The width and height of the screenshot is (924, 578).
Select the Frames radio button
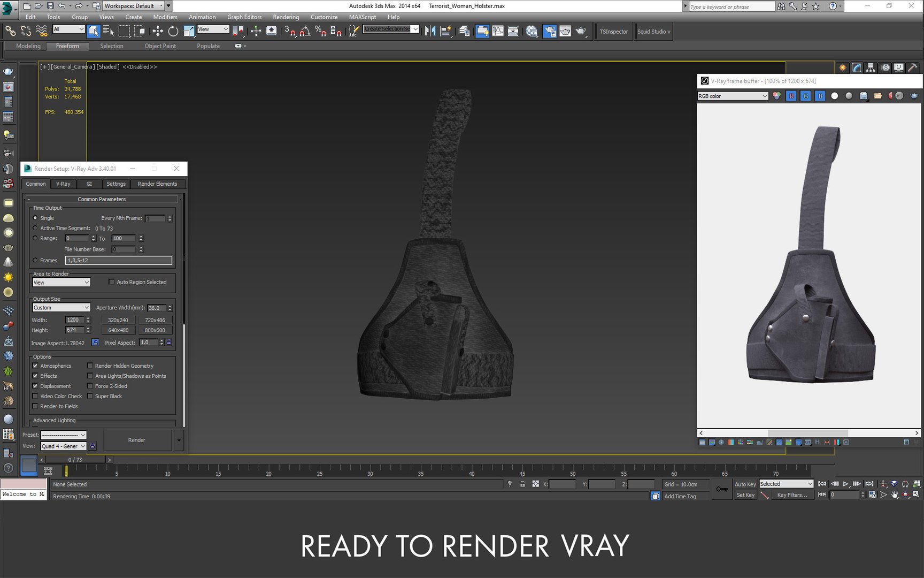point(35,260)
